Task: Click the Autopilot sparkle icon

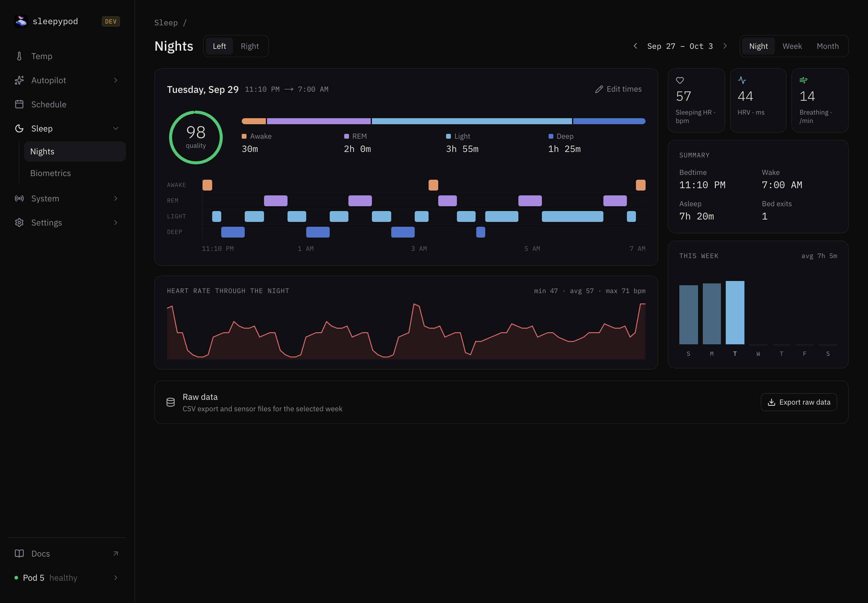Action: (19, 81)
